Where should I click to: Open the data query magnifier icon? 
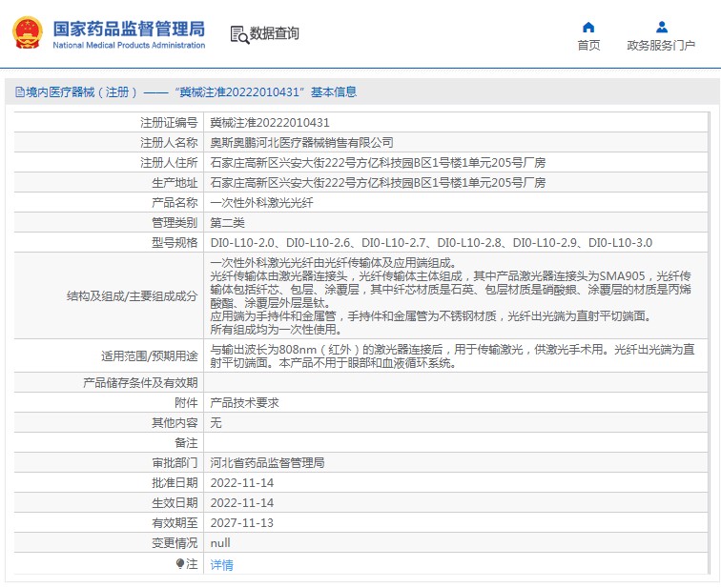coord(239,35)
